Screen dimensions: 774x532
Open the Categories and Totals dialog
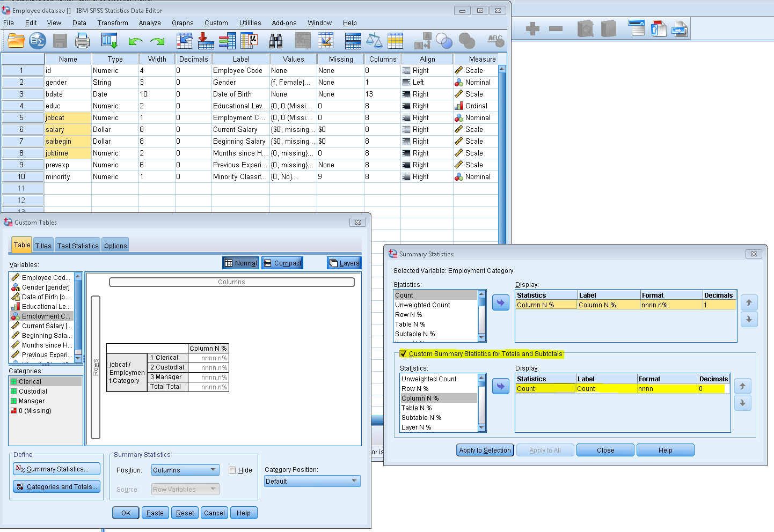point(57,487)
